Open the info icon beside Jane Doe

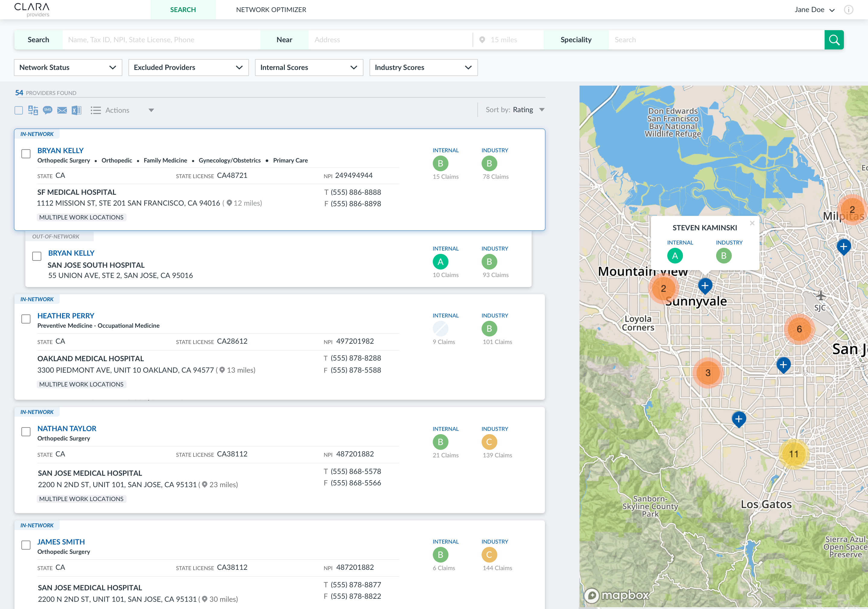pos(849,10)
